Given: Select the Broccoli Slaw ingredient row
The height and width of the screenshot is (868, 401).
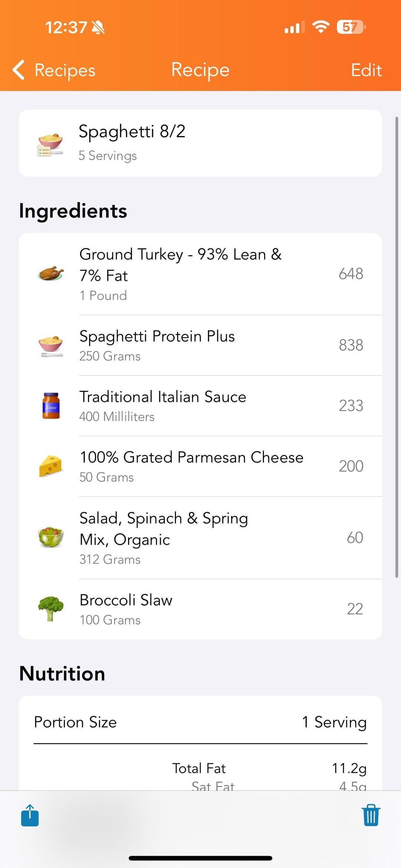Looking at the screenshot, I should 200,609.
